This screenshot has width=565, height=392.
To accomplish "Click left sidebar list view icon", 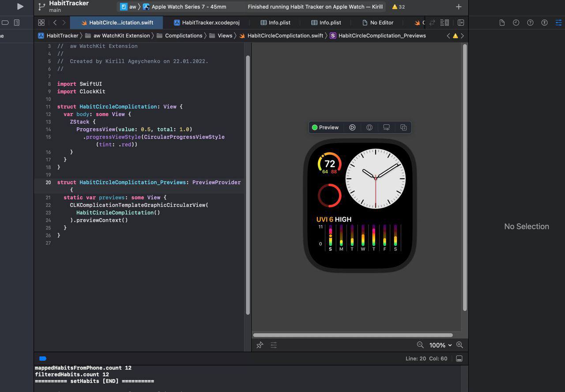I will (x=17, y=22).
